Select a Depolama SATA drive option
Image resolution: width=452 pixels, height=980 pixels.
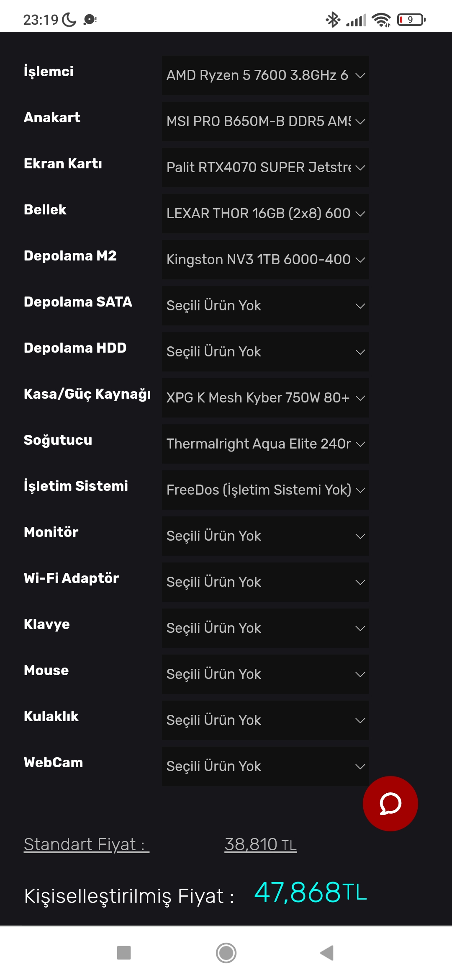[265, 306]
